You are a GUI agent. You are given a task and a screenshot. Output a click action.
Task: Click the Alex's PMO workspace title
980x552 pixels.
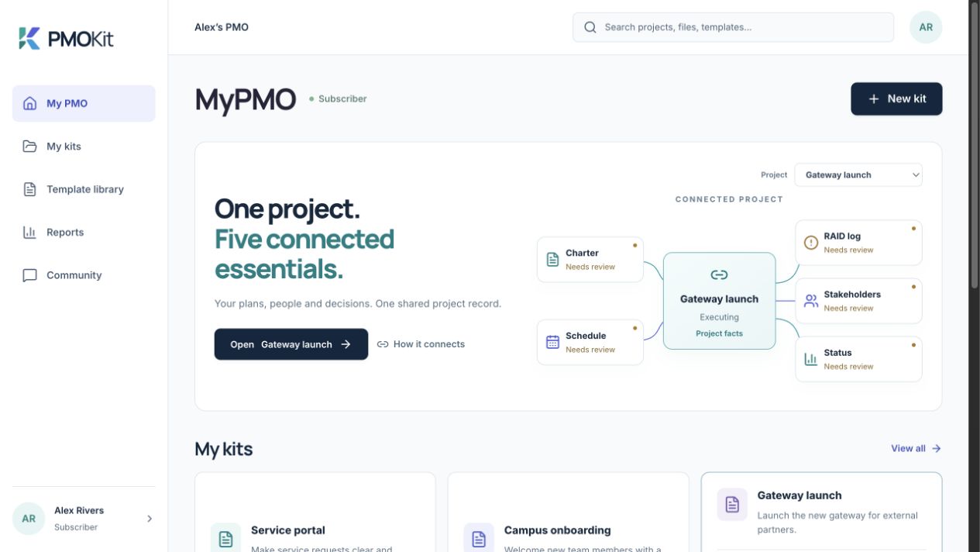pyautogui.click(x=222, y=27)
